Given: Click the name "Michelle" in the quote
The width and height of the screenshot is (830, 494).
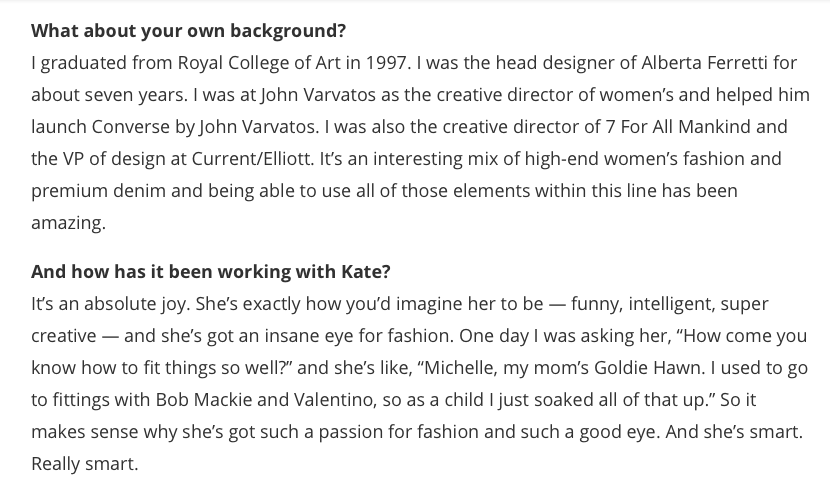Looking at the screenshot, I should (x=461, y=367).
